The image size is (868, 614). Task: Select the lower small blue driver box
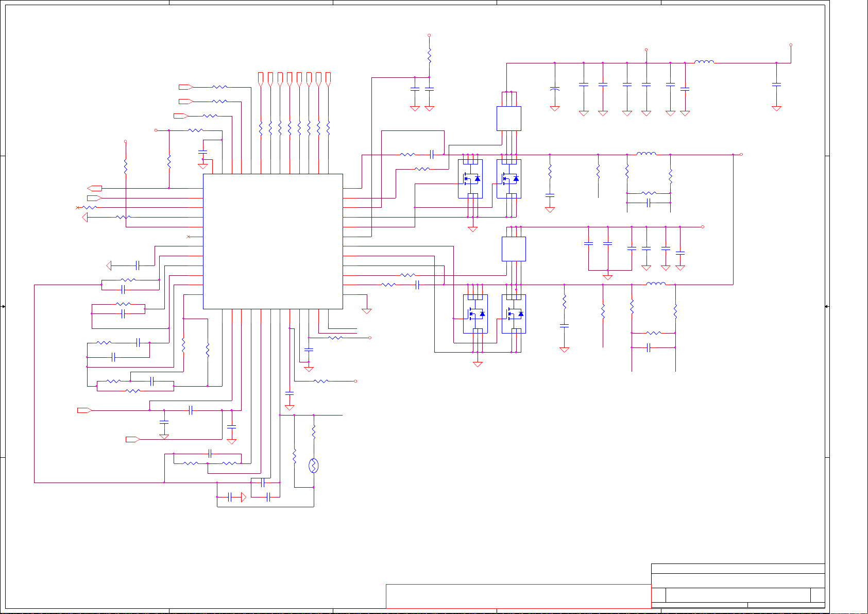pyautogui.click(x=514, y=249)
